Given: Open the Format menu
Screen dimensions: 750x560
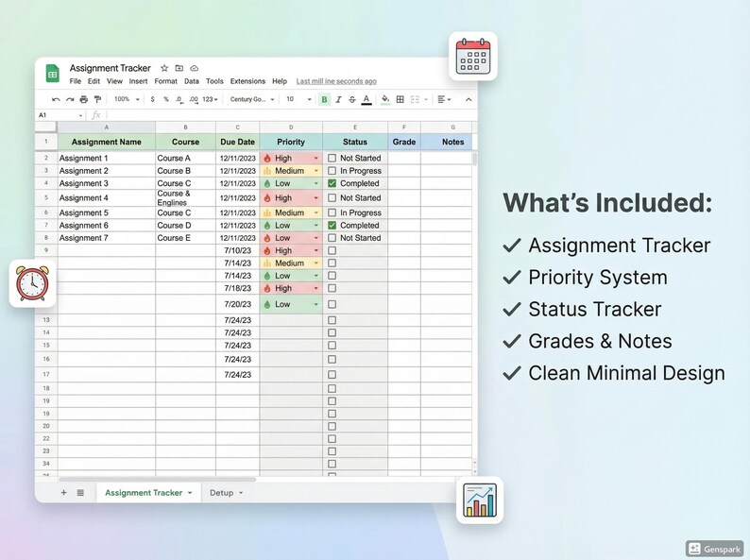Looking at the screenshot, I should pos(166,81).
